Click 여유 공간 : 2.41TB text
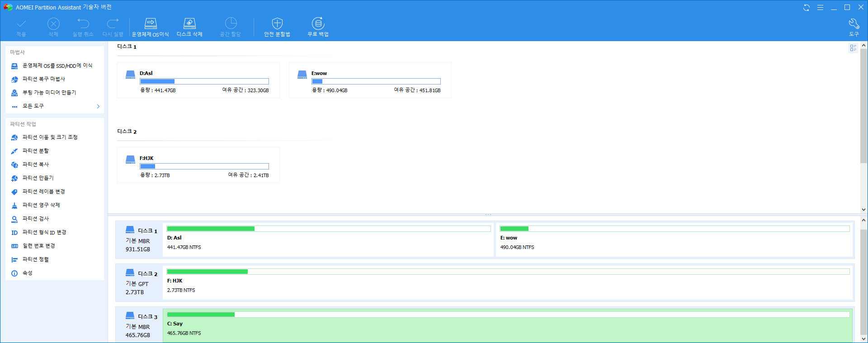The height and width of the screenshot is (343, 868). [x=248, y=175]
